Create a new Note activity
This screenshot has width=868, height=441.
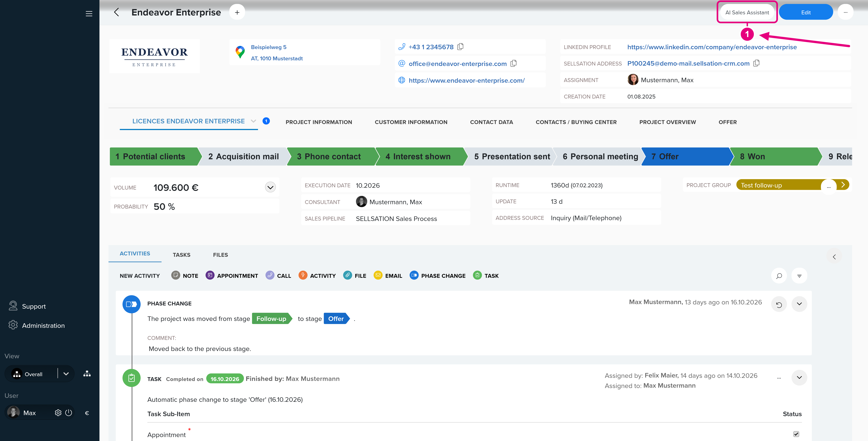click(x=185, y=276)
